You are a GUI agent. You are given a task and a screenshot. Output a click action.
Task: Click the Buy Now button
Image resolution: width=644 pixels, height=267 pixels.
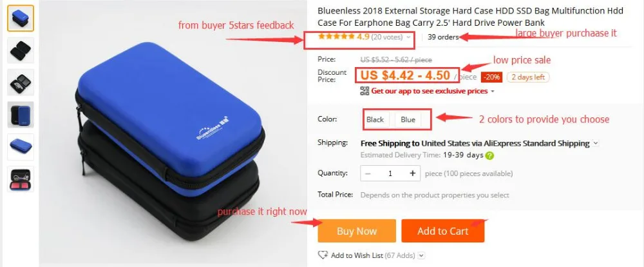(357, 231)
